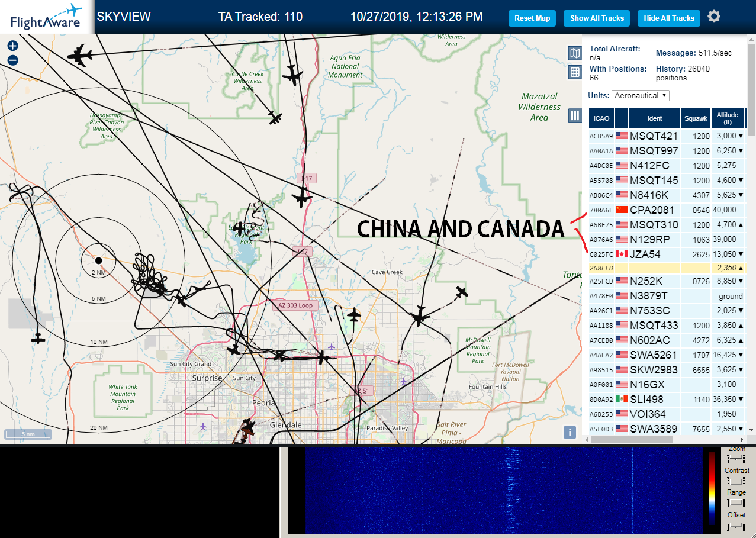Click the Canada flag on JZA54 row
Image resolution: width=756 pixels, height=538 pixels.
(621, 254)
